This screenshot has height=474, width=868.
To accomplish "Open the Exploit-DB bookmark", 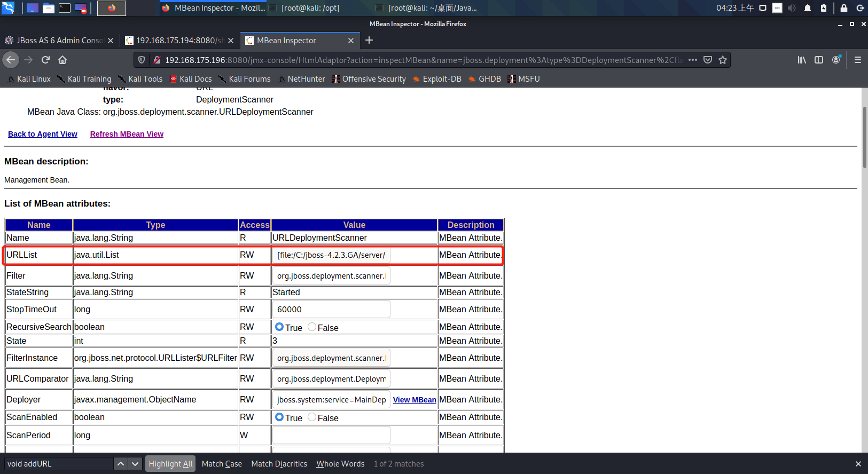I will click(x=437, y=79).
